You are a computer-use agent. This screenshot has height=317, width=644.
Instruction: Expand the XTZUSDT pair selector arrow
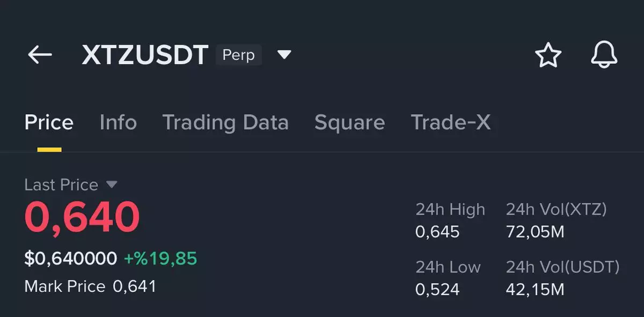click(x=284, y=55)
